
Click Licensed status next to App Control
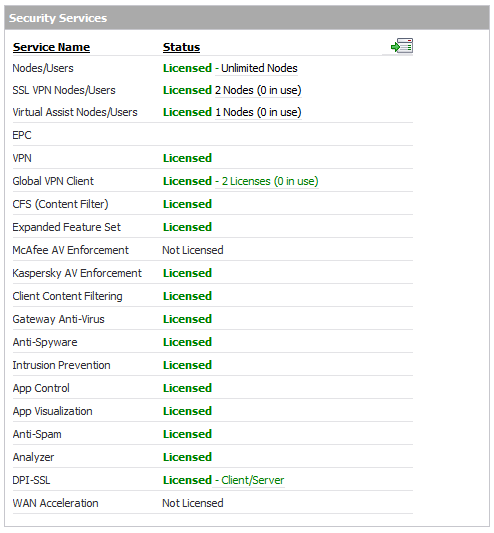pos(187,388)
